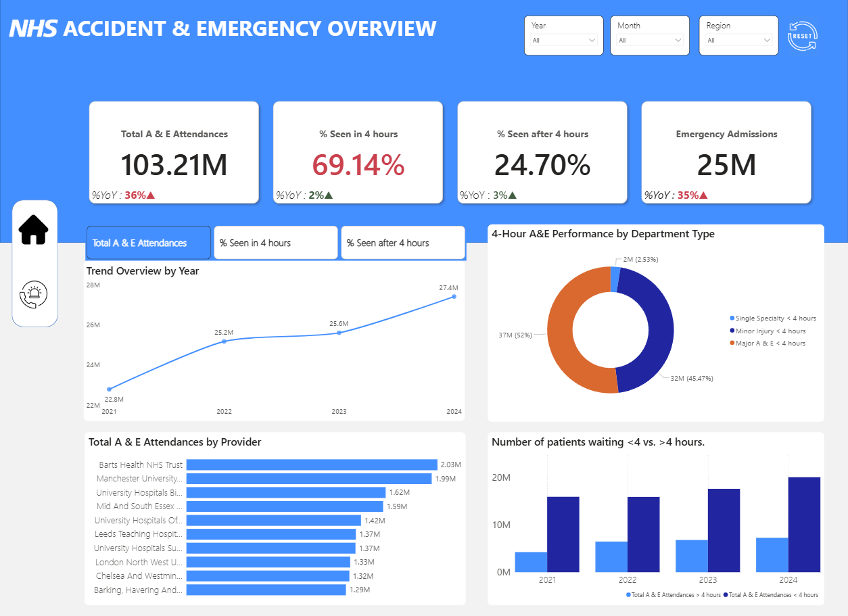Click the '1.99M' bar value label
This screenshot has height=616, width=848.
445,479
